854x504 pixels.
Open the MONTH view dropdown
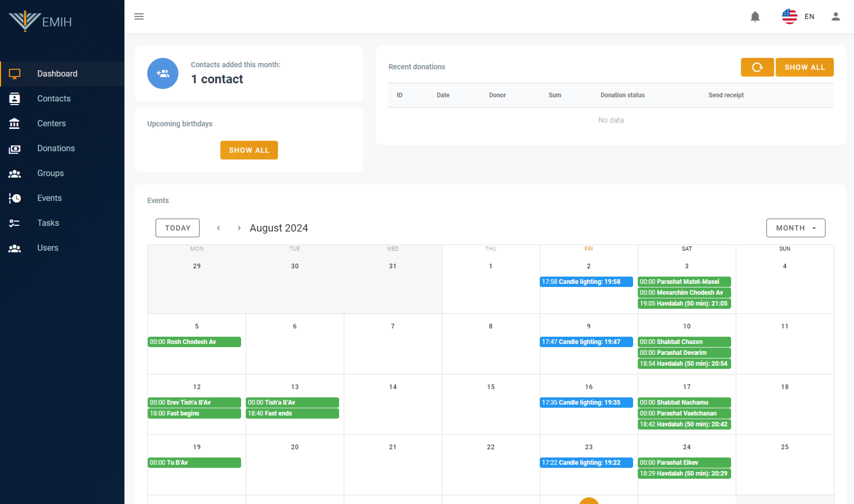click(x=795, y=228)
